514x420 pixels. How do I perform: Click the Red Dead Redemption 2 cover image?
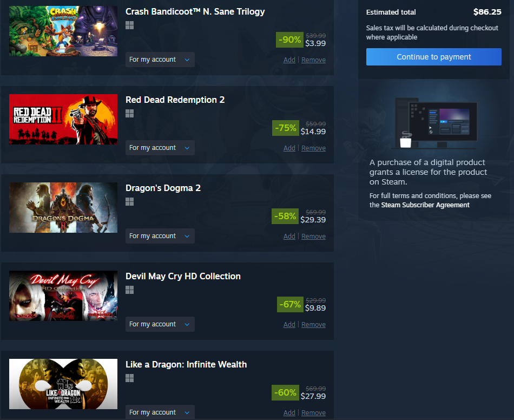tap(63, 120)
